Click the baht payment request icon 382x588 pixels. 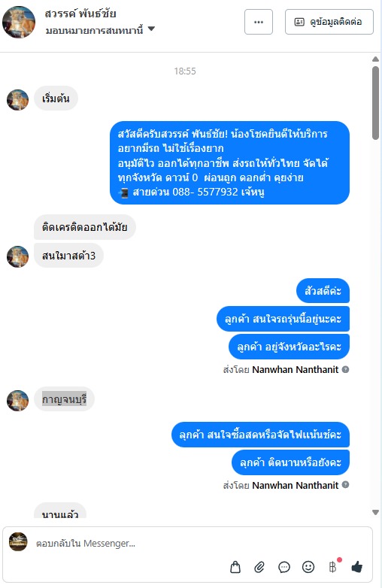(x=333, y=567)
